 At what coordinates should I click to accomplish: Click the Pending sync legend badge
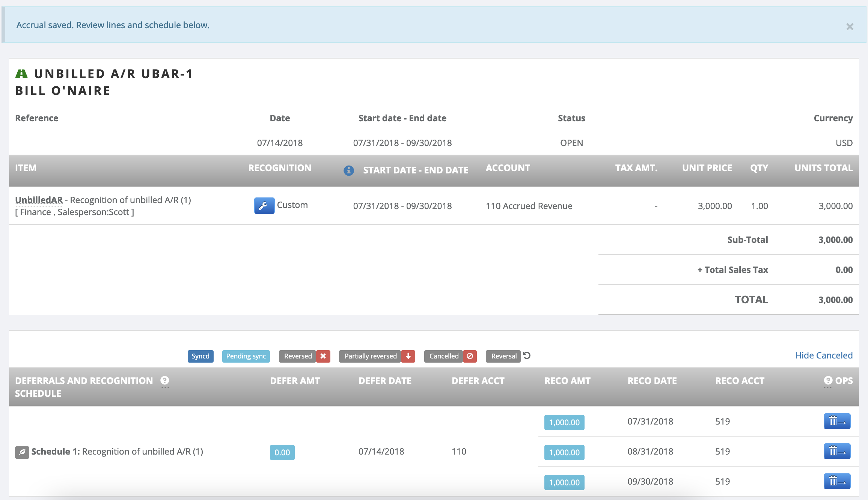click(x=246, y=356)
